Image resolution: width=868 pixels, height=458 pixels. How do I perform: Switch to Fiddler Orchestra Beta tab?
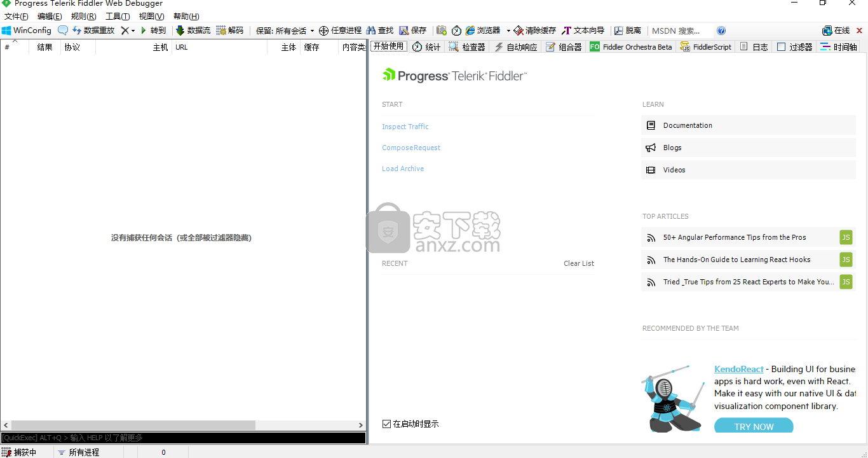(631, 47)
